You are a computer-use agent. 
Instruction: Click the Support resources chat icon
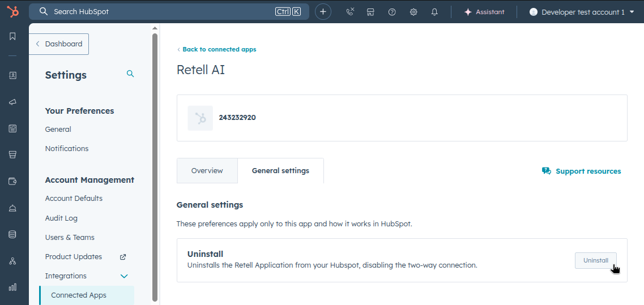click(546, 171)
